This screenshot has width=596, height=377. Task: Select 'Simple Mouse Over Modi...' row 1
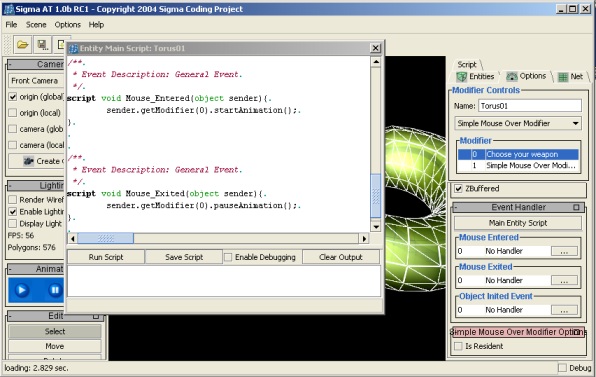point(518,166)
